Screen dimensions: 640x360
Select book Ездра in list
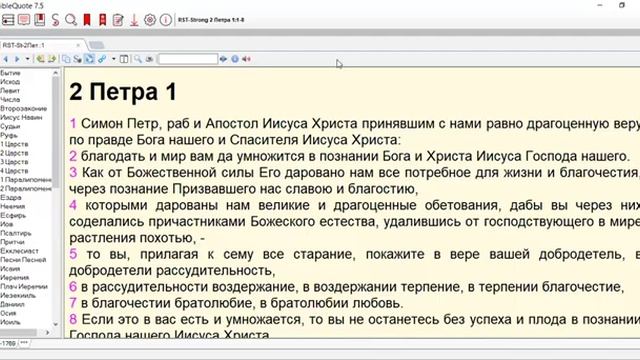(11, 198)
